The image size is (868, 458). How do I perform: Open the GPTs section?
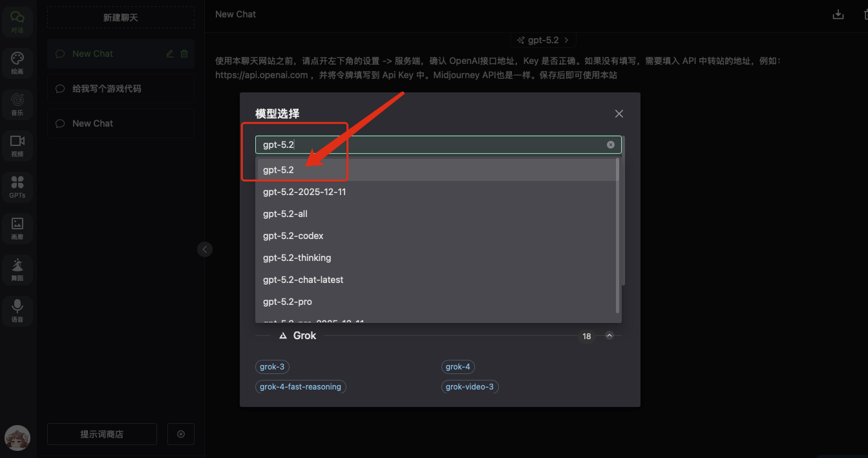(17, 187)
